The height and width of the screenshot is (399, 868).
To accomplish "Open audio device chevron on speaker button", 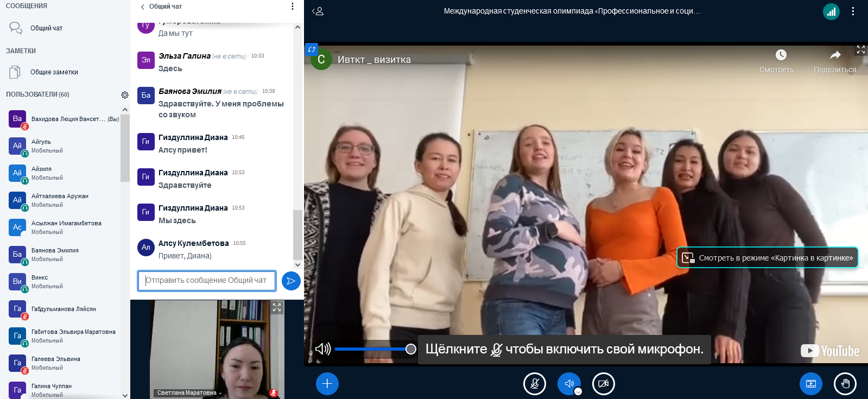I will click(578, 391).
